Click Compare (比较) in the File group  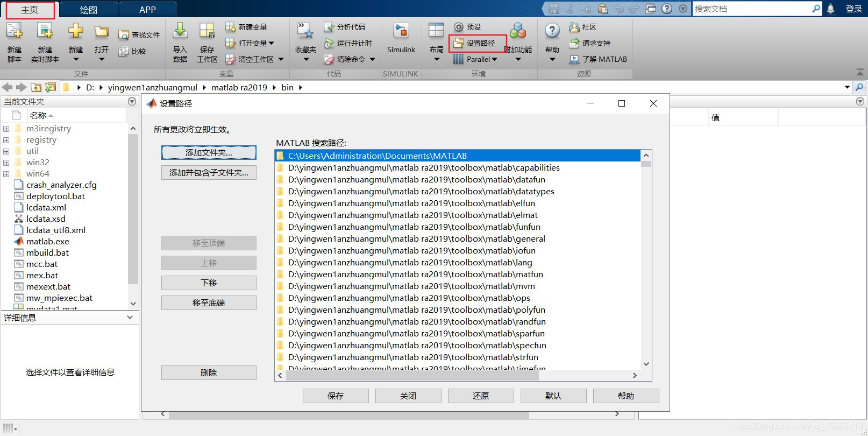(x=132, y=51)
